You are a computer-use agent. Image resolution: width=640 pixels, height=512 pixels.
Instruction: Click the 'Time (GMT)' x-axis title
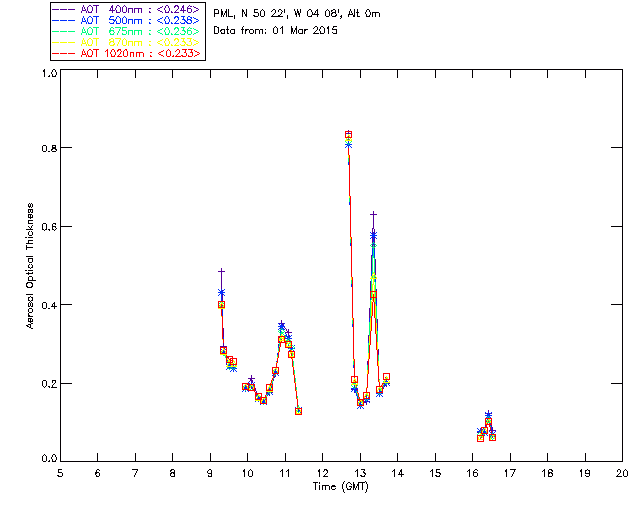pos(339,485)
